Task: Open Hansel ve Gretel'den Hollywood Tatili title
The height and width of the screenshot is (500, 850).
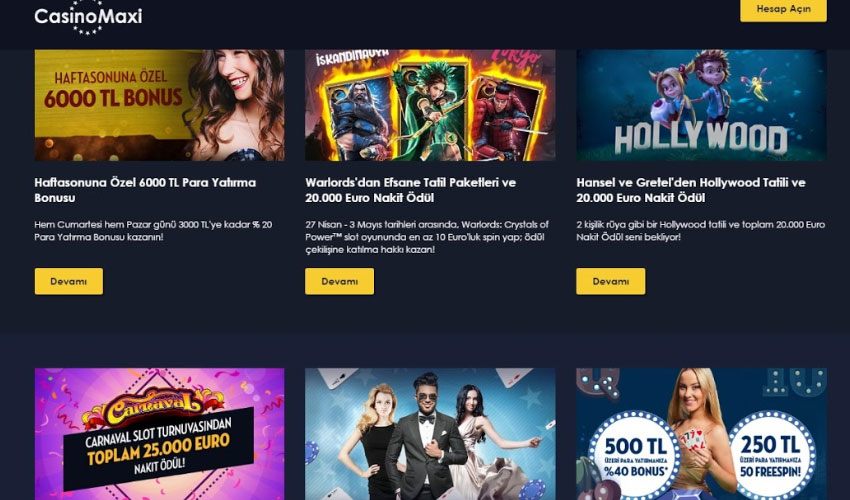Action: 691,190
